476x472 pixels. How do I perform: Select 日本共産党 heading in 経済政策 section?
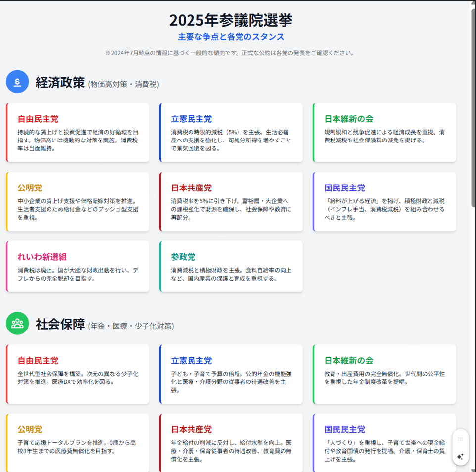[191, 188]
